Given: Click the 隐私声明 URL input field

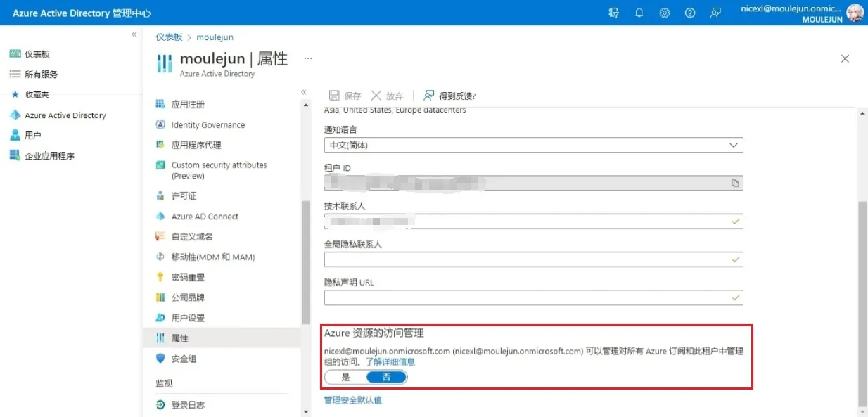Looking at the screenshot, I should tap(534, 297).
